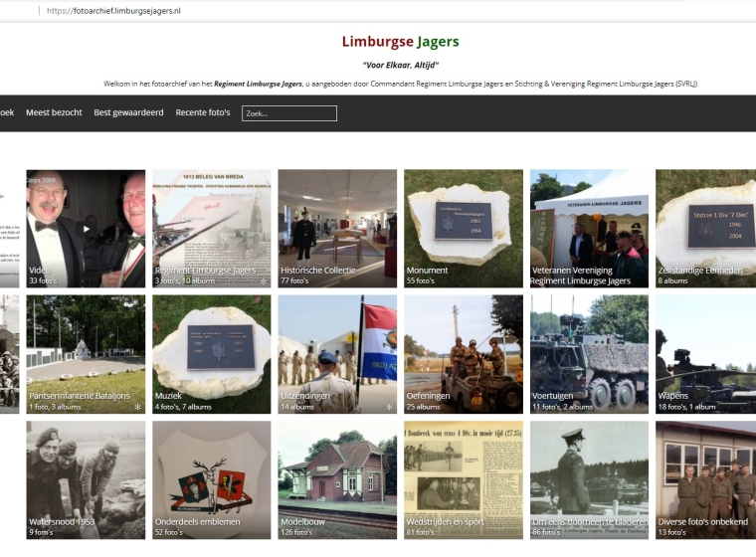Click the '81 foto's' count text
This screenshot has height=557, width=756.
coord(421,532)
